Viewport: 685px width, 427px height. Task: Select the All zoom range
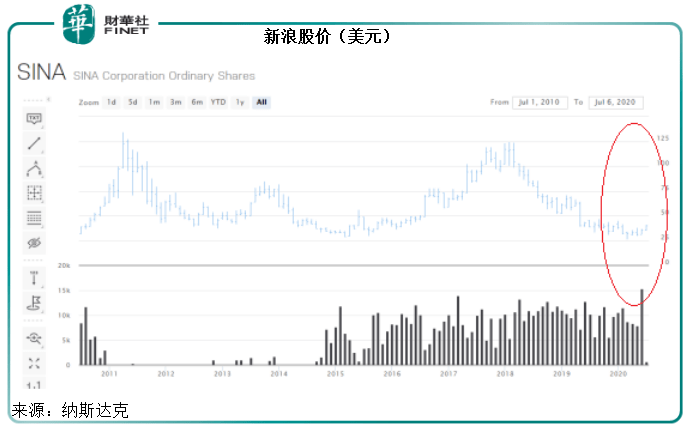[261, 102]
